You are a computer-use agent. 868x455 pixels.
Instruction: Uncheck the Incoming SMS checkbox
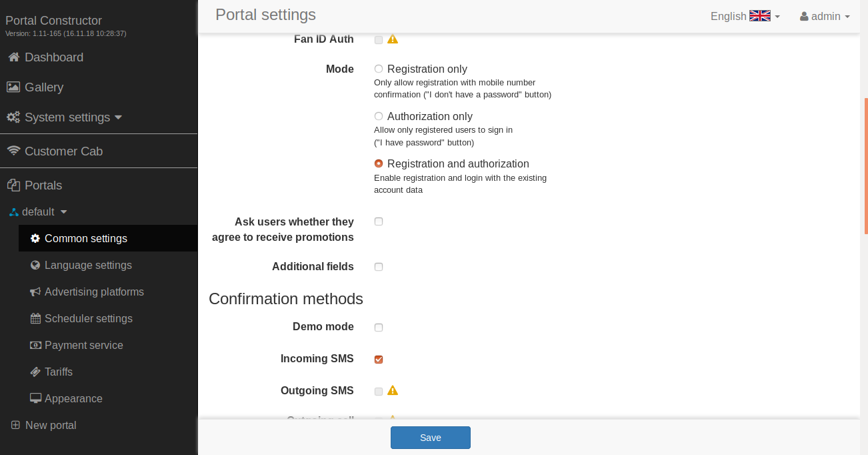click(x=379, y=360)
